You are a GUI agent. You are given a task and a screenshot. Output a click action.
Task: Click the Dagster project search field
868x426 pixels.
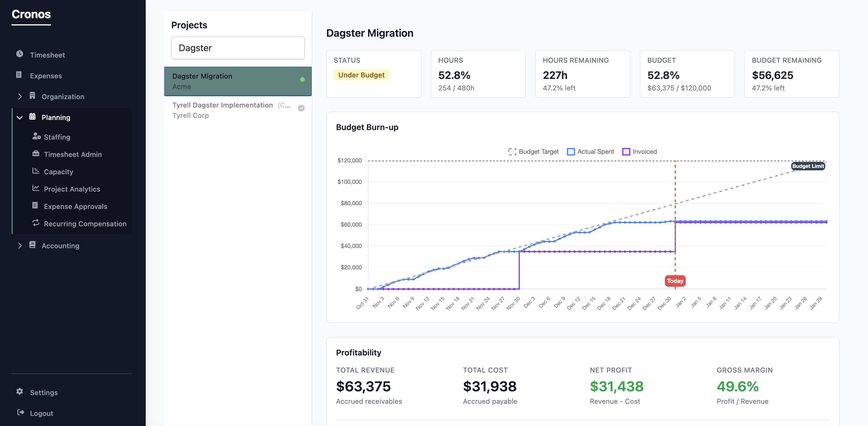[238, 47]
